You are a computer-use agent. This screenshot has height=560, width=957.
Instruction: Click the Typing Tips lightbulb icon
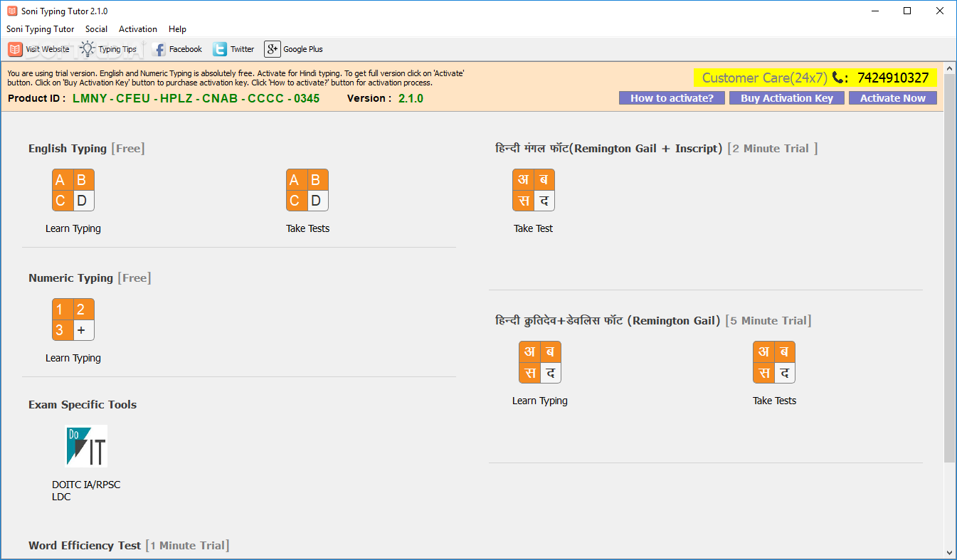point(88,49)
